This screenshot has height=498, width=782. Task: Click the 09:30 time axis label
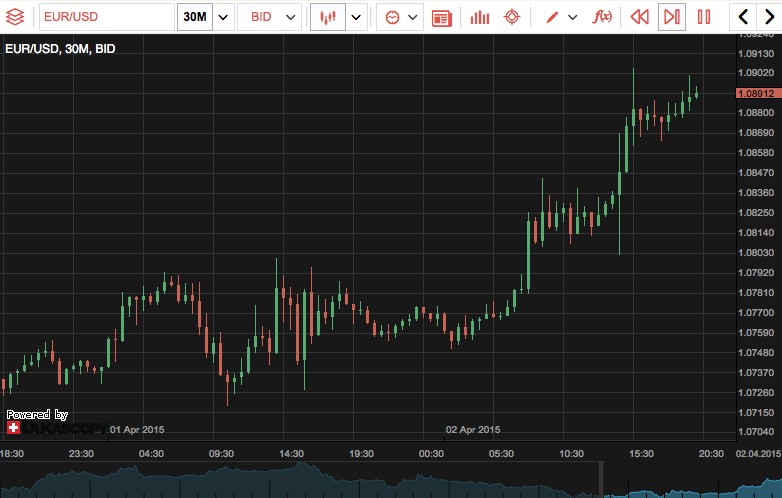(x=221, y=454)
